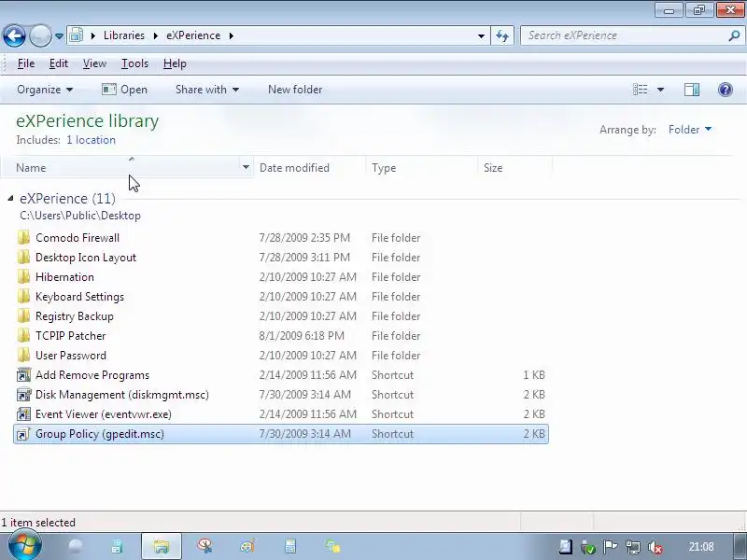Screen dimensions: 747x560
Task: Go back with the Back arrow
Action: [x=14, y=35]
